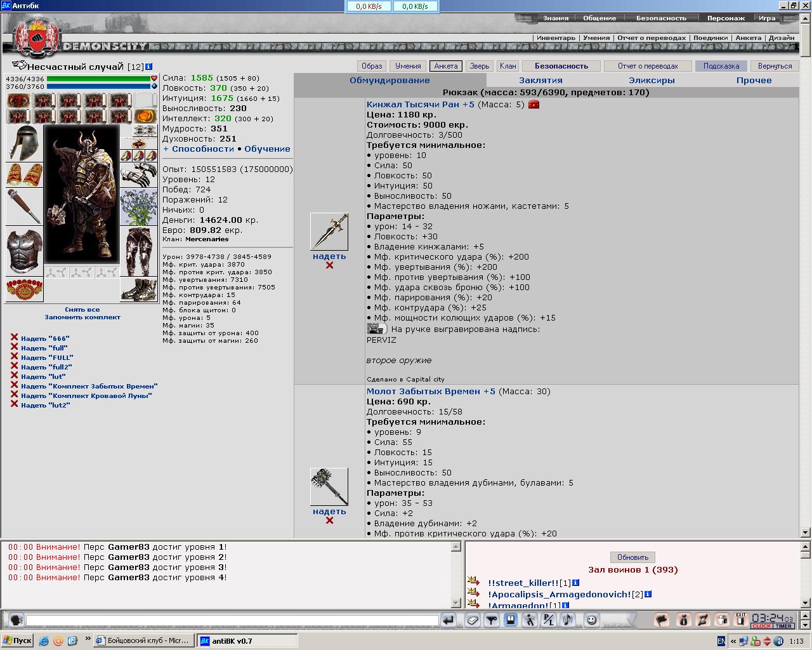Open character info icon next to Несчастный случай

pos(148,66)
